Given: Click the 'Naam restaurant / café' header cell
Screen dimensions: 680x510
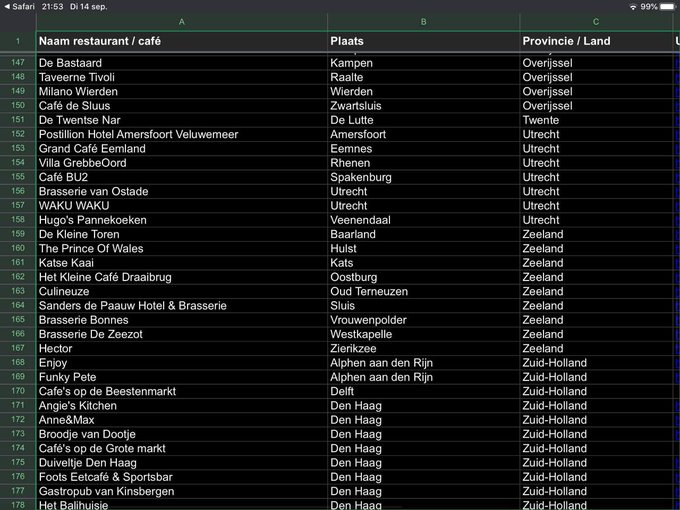Looking at the screenshot, I should pyautogui.click(x=182, y=41).
